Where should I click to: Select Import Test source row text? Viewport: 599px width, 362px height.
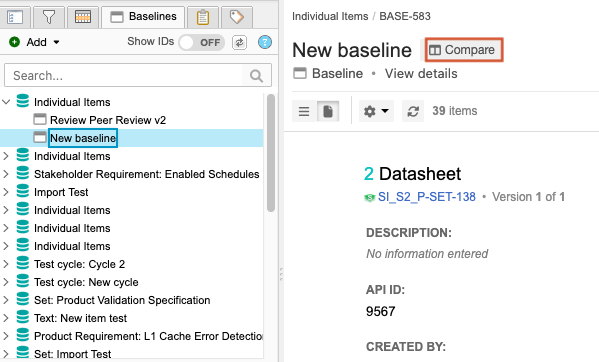tap(61, 192)
